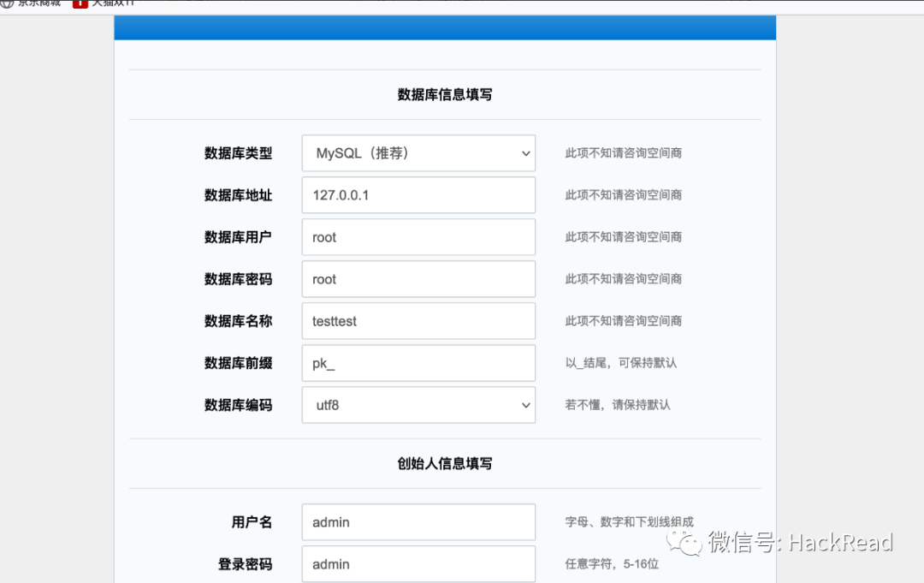Image resolution: width=924 pixels, height=583 pixels.
Task: Open the 数据库类型 MySQL dropdown
Action: 418,153
